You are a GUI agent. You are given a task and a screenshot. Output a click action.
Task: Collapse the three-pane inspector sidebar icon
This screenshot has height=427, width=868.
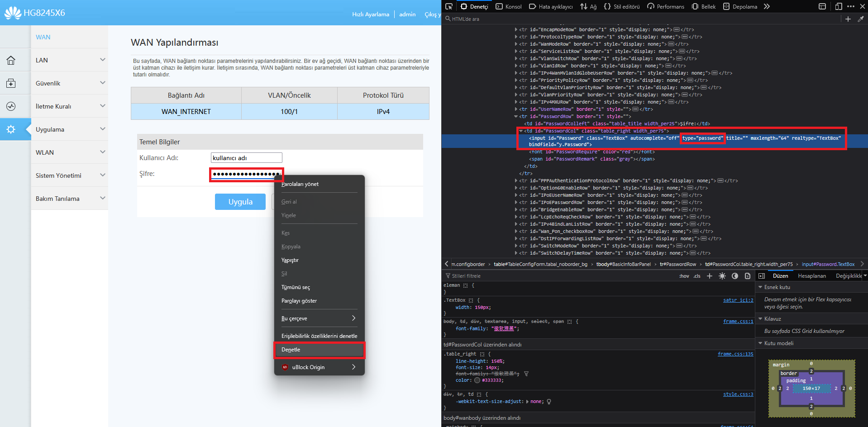(762, 276)
